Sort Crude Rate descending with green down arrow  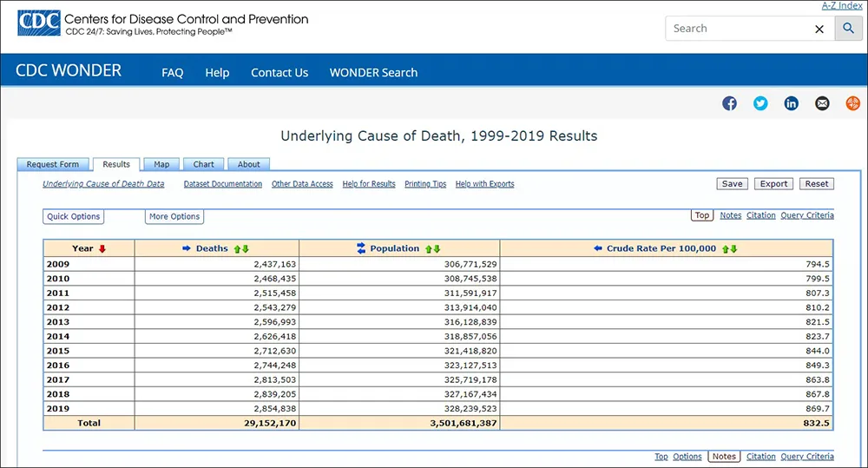pyautogui.click(x=734, y=249)
